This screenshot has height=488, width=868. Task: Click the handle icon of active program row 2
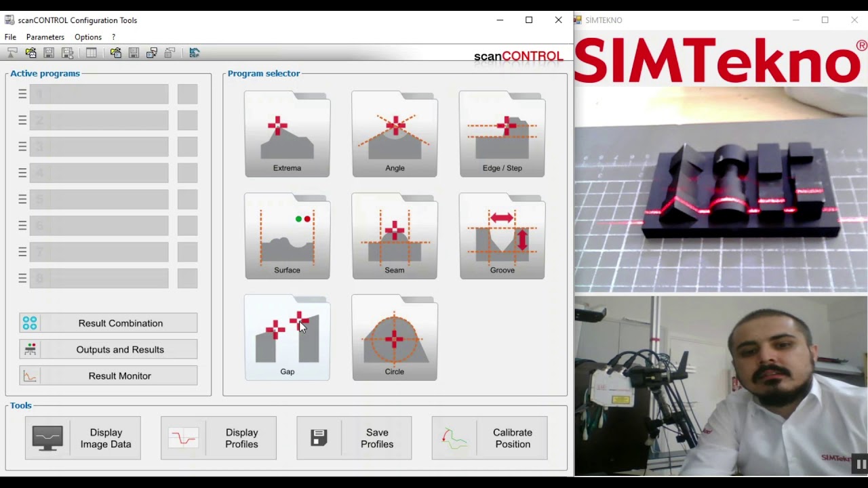[x=22, y=121]
